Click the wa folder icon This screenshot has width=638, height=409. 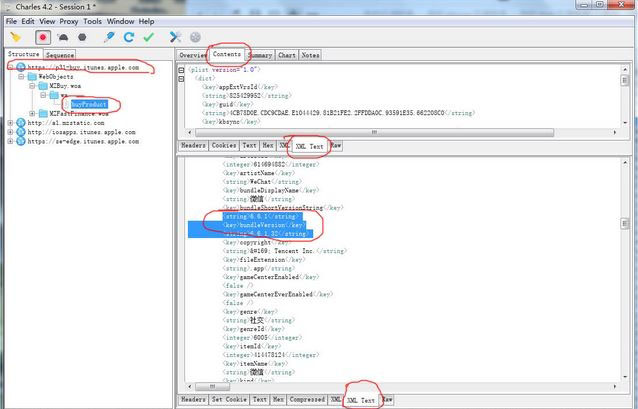(54, 95)
